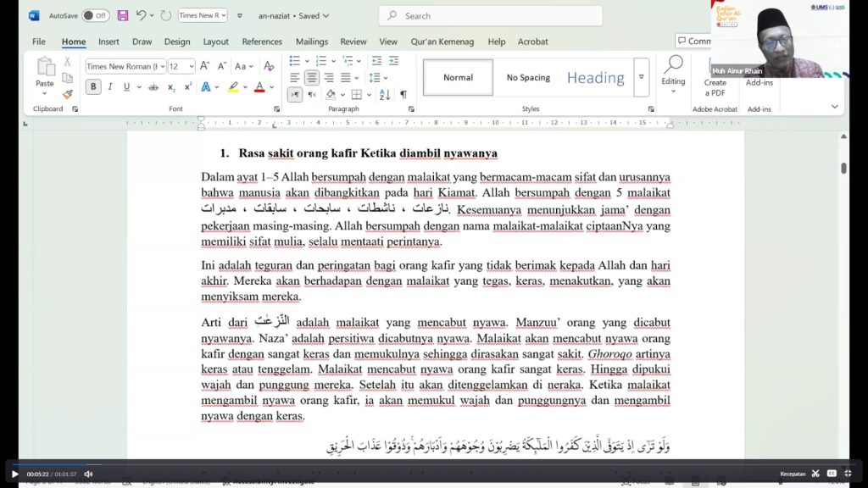Sort the selection with the A-Z icon
This screenshot has width=868, height=488.
pos(385,95)
